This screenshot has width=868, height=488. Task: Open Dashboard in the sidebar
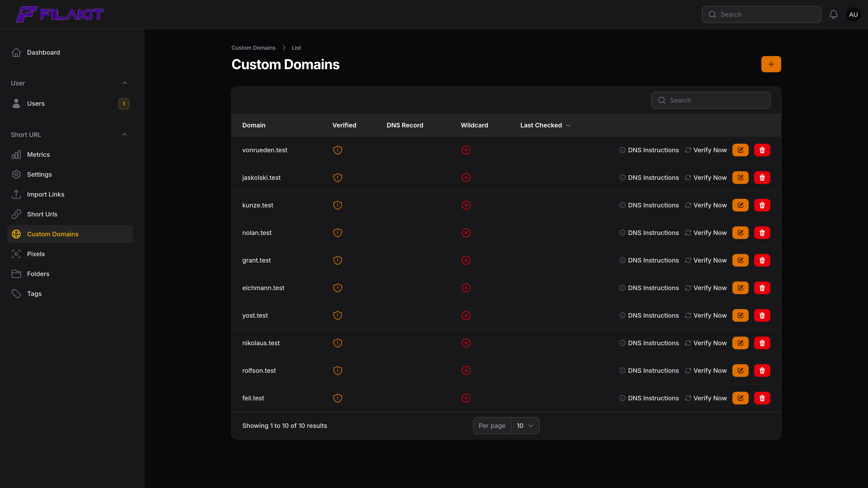(x=70, y=53)
